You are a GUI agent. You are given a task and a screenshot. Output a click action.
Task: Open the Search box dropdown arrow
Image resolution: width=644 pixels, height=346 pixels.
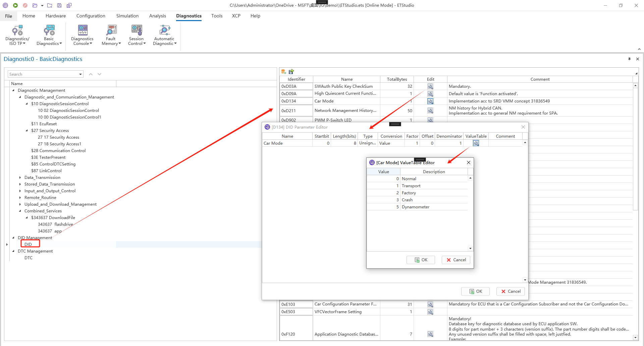[x=80, y=74]
